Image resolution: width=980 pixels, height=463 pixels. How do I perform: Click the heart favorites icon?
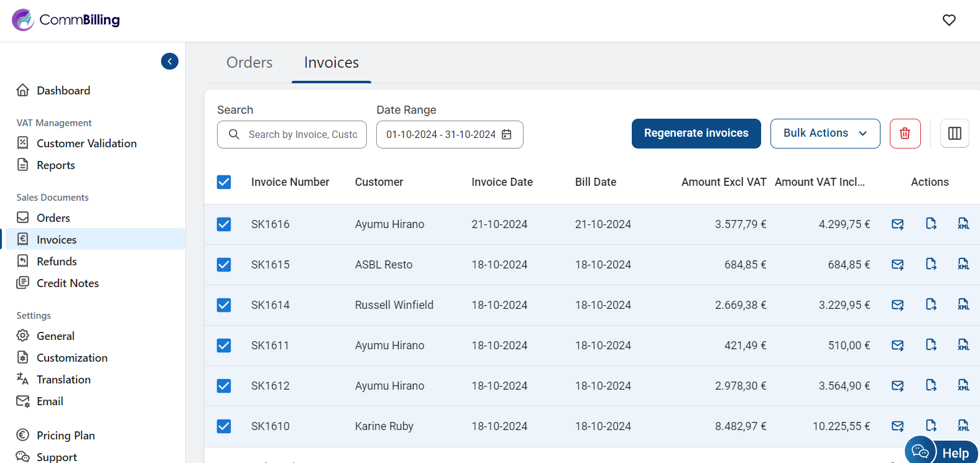tap(949, 21)
